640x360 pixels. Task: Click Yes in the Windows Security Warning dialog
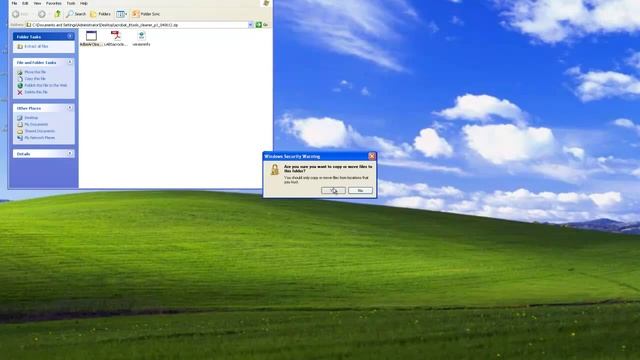(333, 191)
